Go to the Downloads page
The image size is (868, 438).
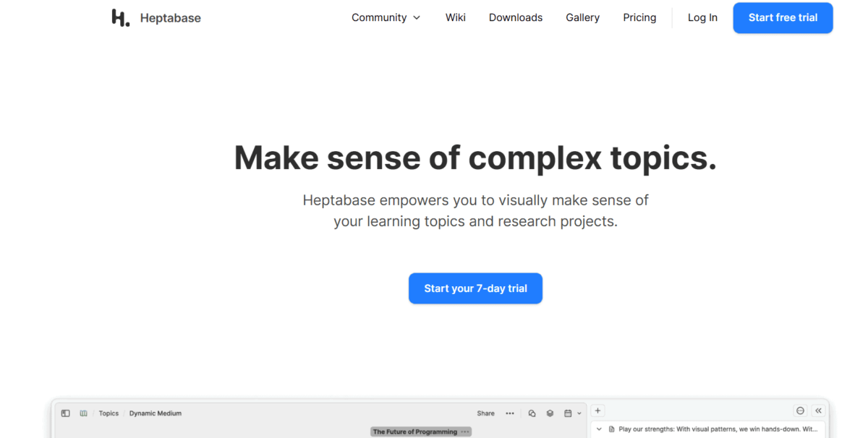click(516, 17)
